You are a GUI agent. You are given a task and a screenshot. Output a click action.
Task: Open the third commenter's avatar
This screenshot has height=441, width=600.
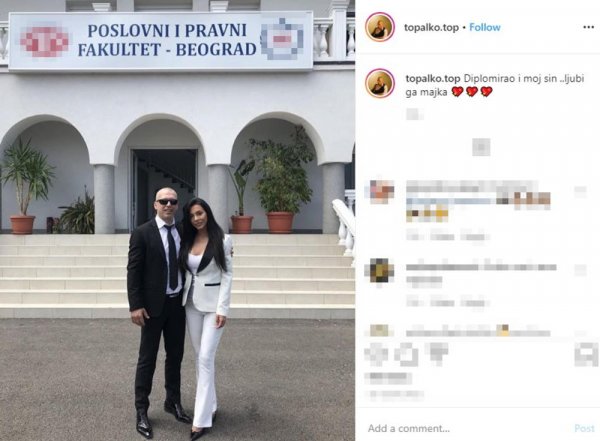coord(379,330)
